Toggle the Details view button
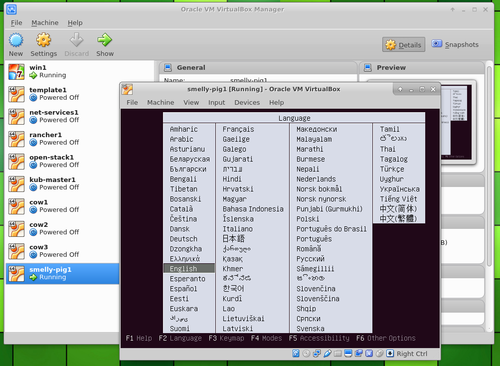The width and height of the screenshot is (500, 366). [404, 45]
